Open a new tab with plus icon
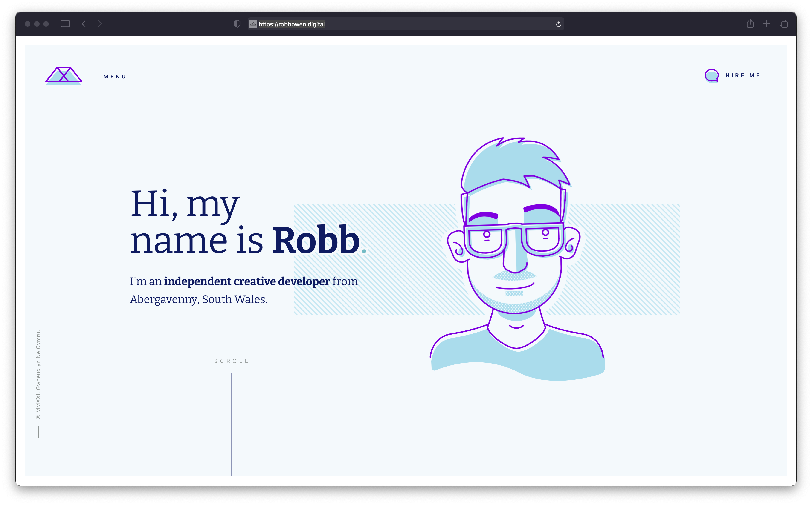The height and width of the screenshot is (505, 812). 766,24
